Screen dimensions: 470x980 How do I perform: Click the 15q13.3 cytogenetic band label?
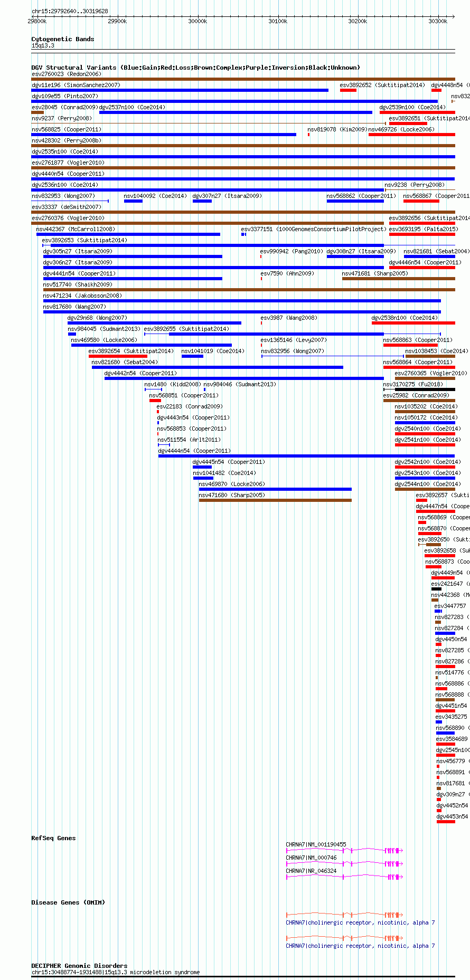pyautogui.click(x=43, y=46)
